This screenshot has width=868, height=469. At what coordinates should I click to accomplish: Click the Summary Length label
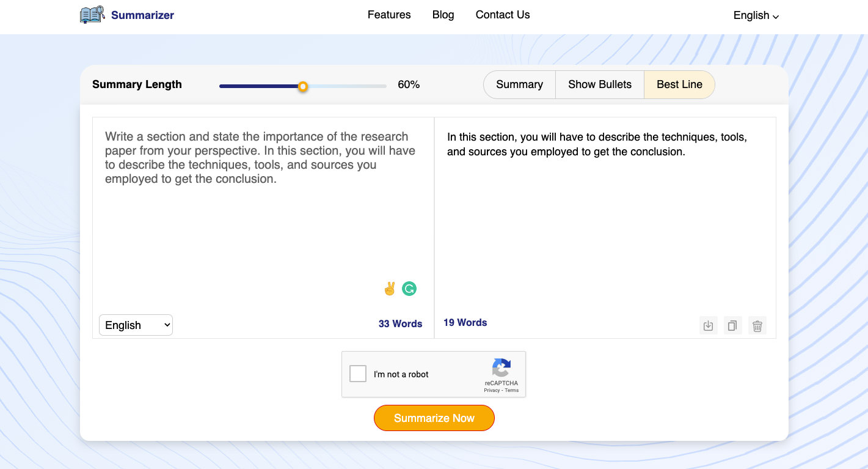(137, 84)
